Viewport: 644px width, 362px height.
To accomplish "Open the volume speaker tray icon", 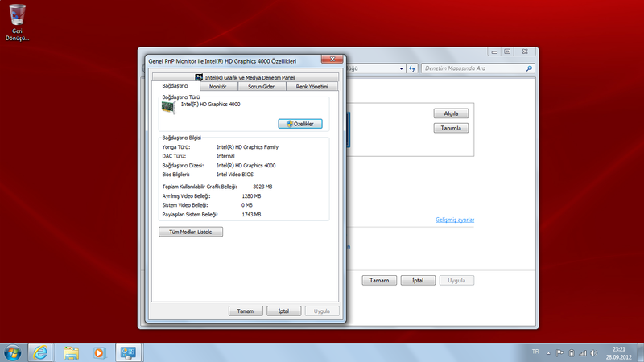I will pyautogui.click(x=594, y=352).
